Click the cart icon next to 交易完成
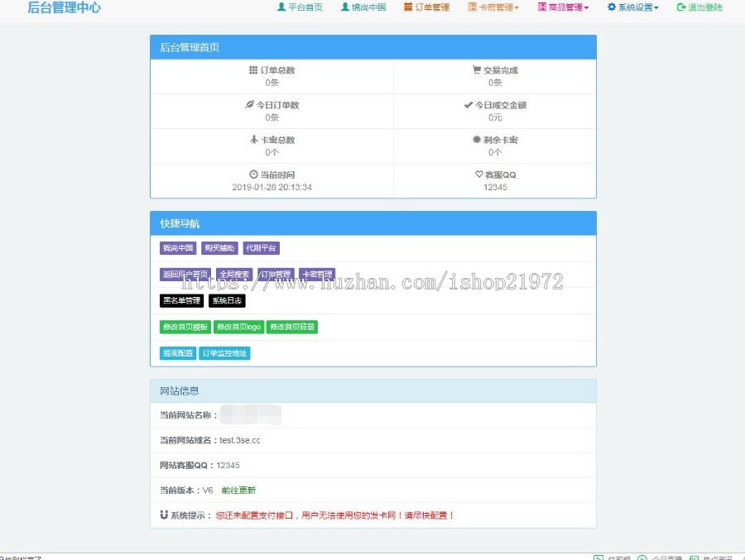This screenshot has width=745, height=560. click(477, 69)
